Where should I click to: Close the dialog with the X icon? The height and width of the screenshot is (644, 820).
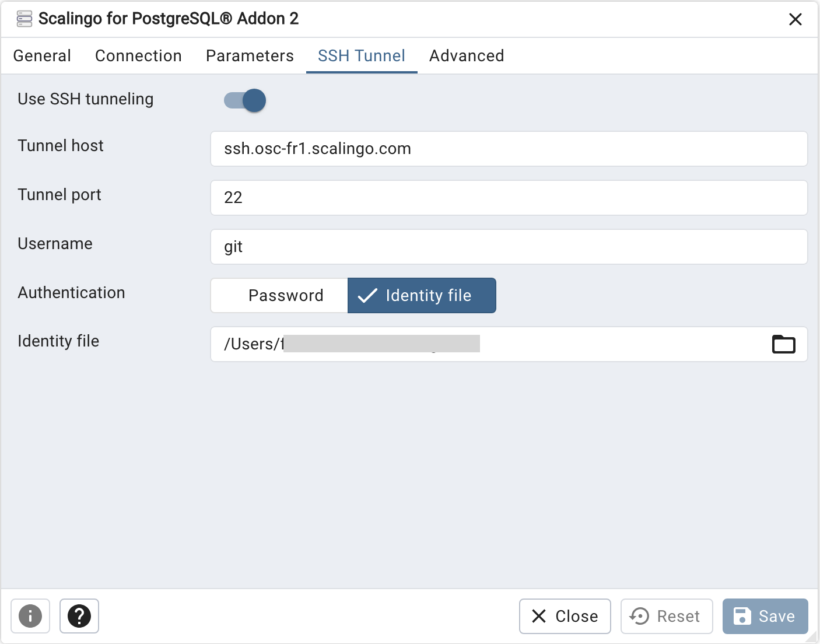pyautogui.click(x=795, y=19)
